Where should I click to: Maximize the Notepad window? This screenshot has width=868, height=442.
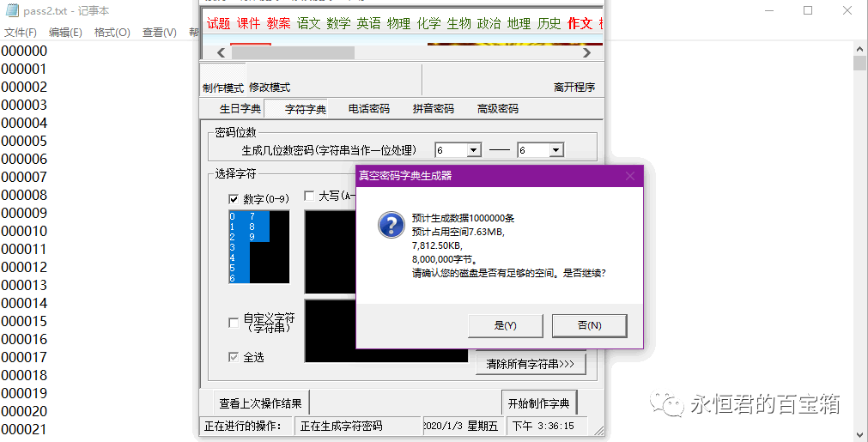pyautogui.click(x=808, y=10)
